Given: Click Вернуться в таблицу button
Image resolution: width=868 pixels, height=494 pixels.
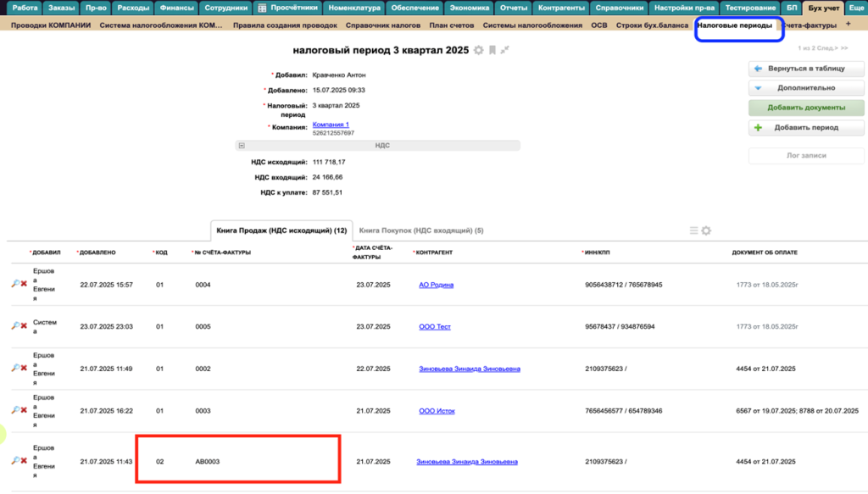Looking at the screenshot, I should click(806, 68).
